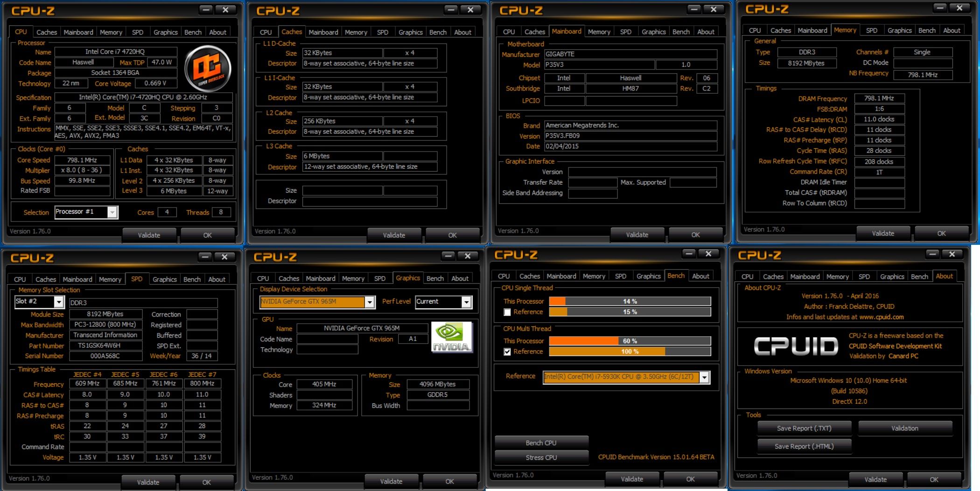Select SPD tab in the Memory window

pos(871,30)
